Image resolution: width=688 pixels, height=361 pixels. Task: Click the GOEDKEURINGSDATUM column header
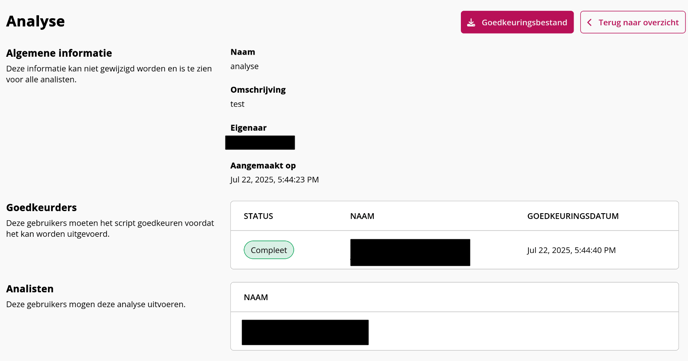point(573,216)
